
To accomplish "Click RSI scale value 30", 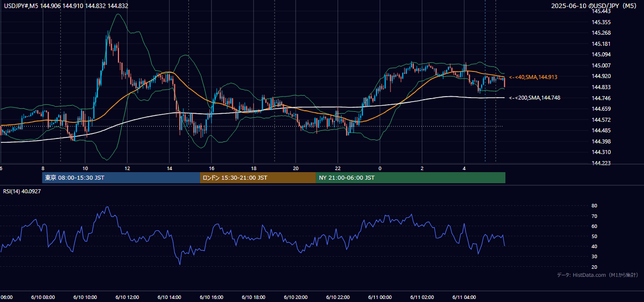I will [x=594, y=257].
